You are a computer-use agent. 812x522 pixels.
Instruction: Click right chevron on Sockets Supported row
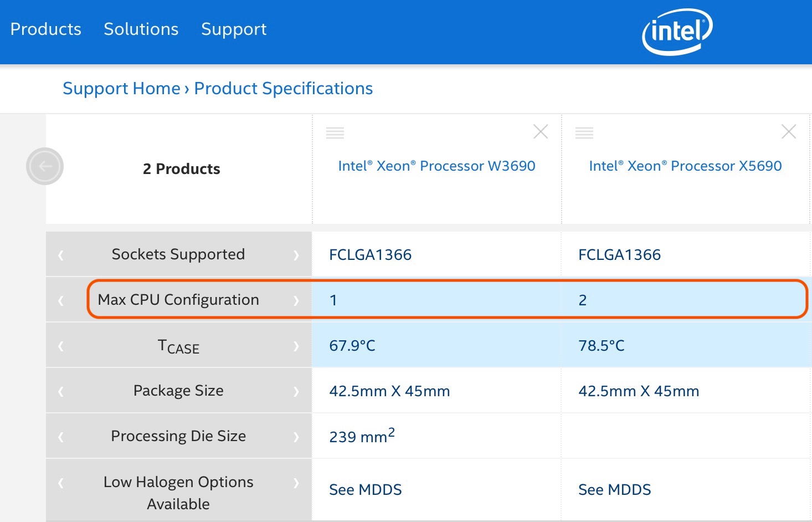(x=296, y=255)
